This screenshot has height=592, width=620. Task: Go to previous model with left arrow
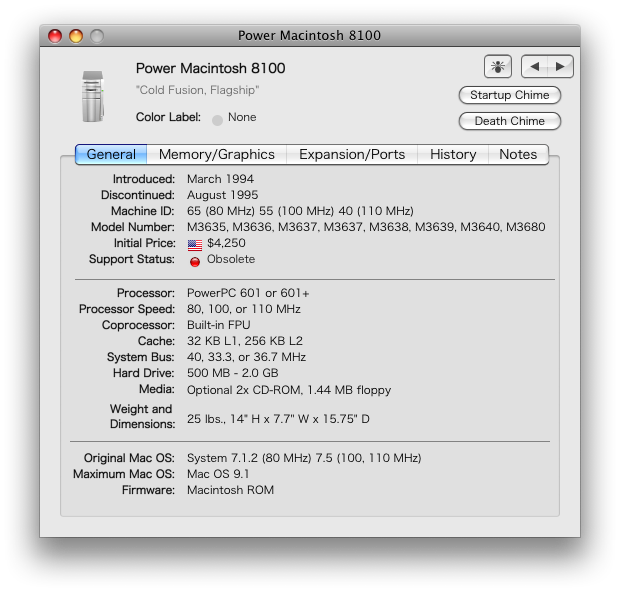(x=534, y=66)
